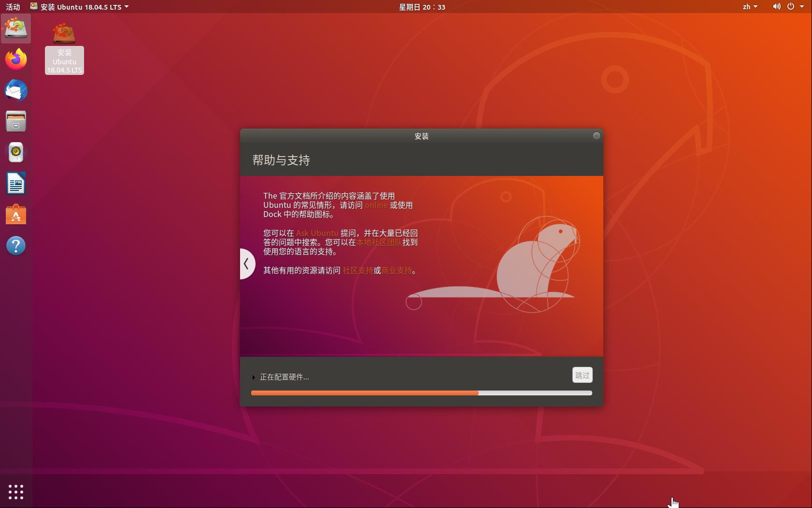Click the 跳过 skip button
This screenshot has width=812, height=508.
583,375
